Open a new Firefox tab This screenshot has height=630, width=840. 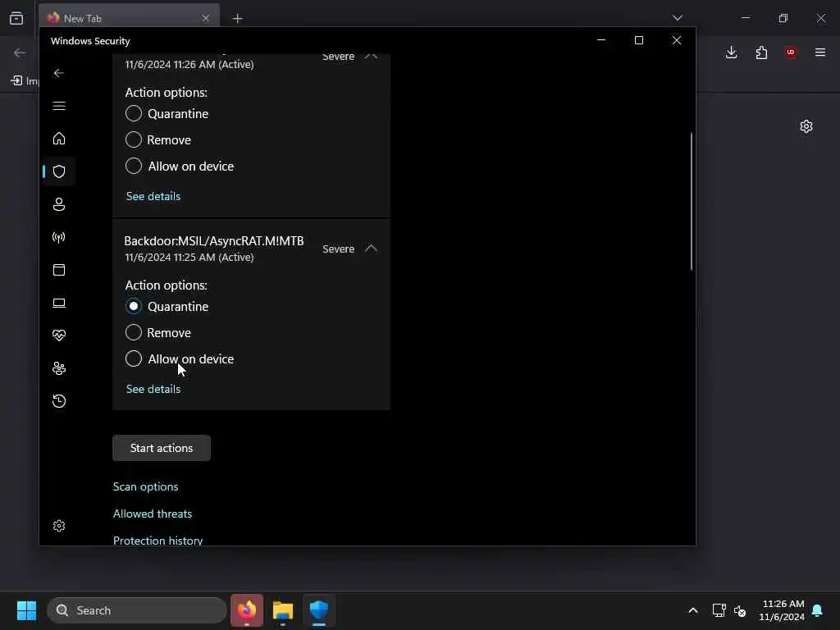pos(237,19)
